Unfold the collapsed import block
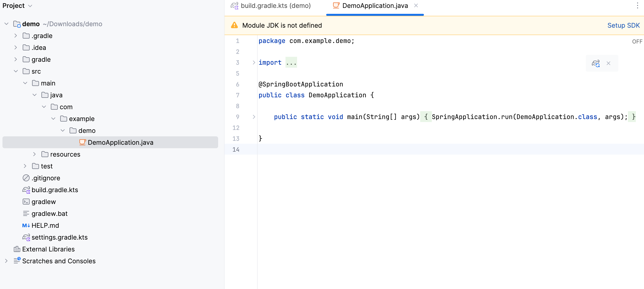 pyautogui.click(x=254, y=62)
